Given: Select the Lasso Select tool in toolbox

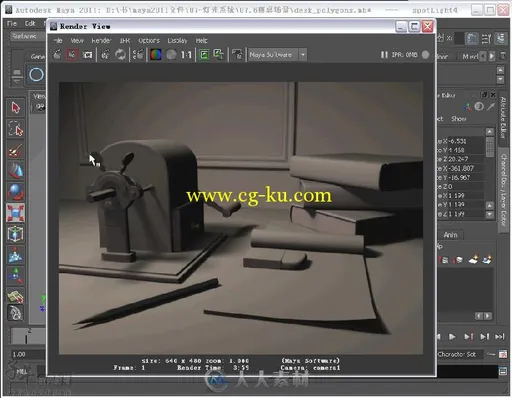Looking at the screenshot, I should (15, 129).
